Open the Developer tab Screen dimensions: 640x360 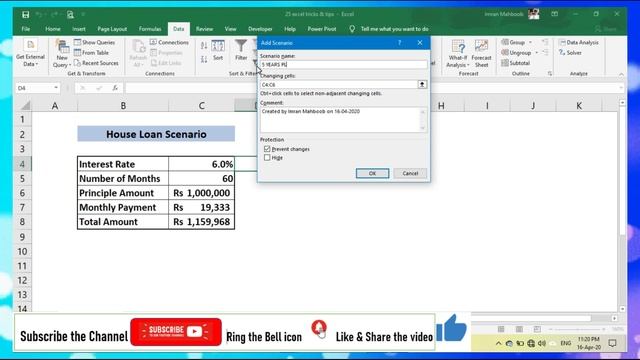pyautogui.click(x=260, y=29)
